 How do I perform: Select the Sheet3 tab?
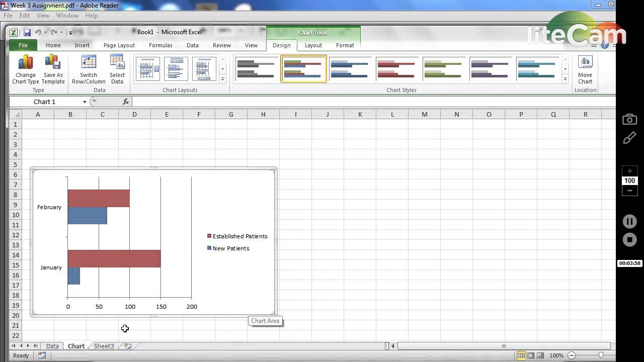(104, 346)
